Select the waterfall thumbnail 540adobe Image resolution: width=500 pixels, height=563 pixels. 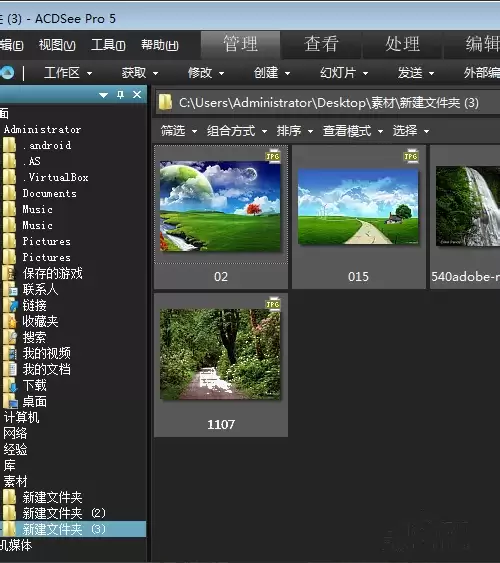[x=468, y=206]
